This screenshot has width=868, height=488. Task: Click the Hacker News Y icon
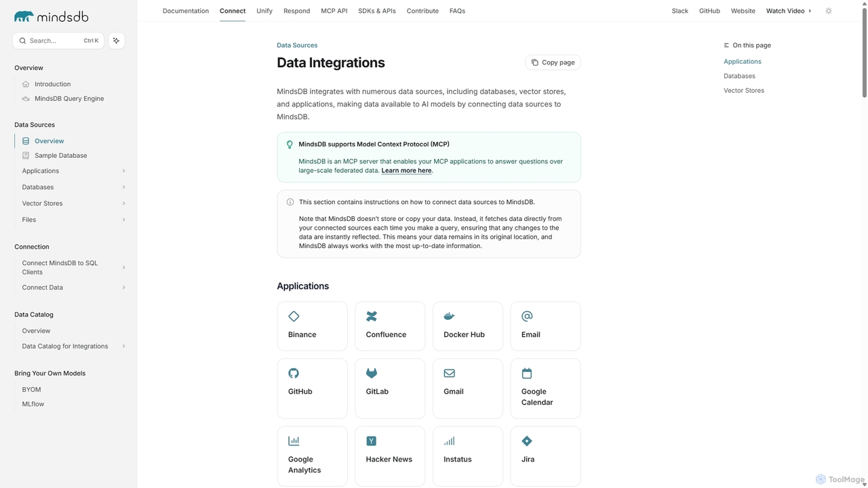[372, 441]
